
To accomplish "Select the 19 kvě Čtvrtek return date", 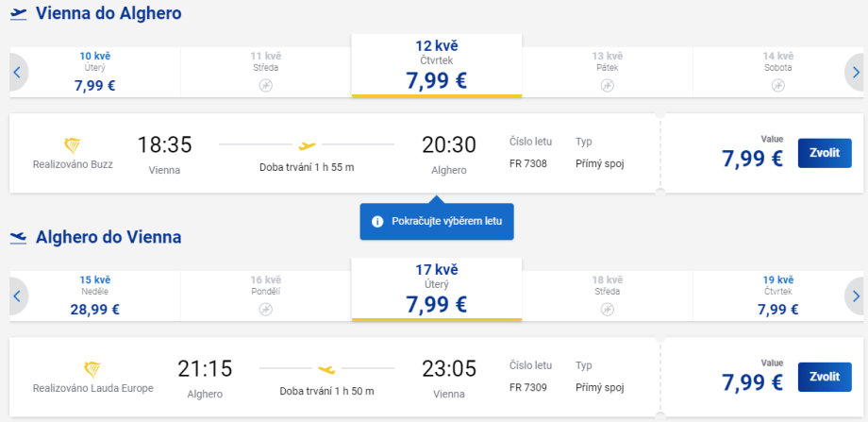I will click(778, 295).
